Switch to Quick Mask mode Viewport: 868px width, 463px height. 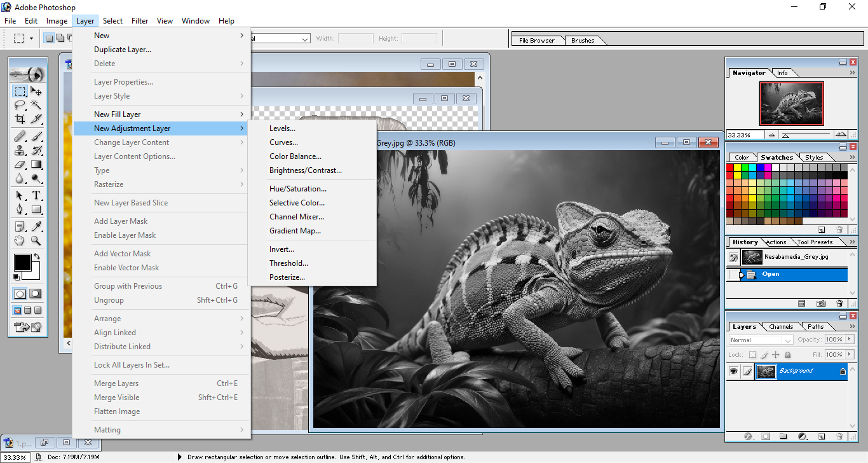point(36,294)
